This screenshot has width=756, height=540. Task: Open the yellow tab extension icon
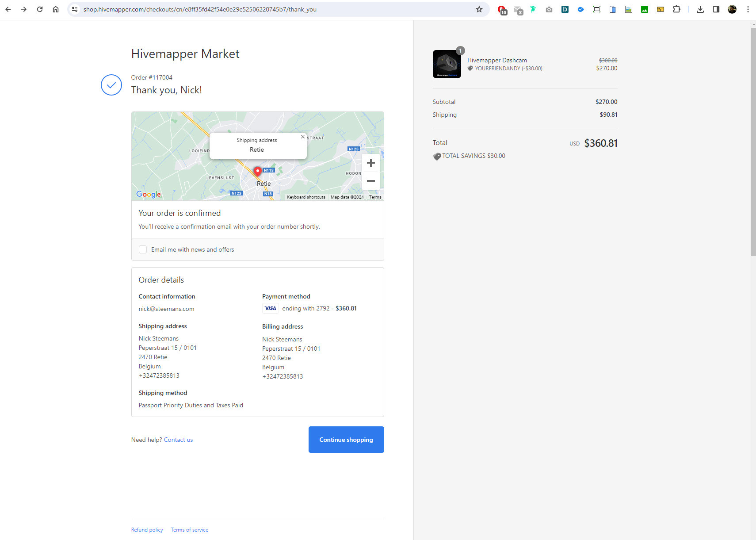(661, 9)
